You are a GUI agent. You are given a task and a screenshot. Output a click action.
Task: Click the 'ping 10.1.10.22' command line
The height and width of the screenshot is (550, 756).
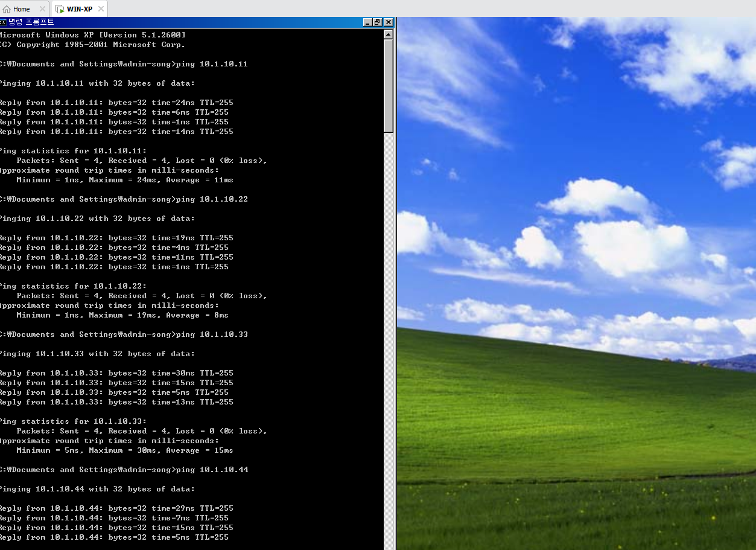pos(124,199)
